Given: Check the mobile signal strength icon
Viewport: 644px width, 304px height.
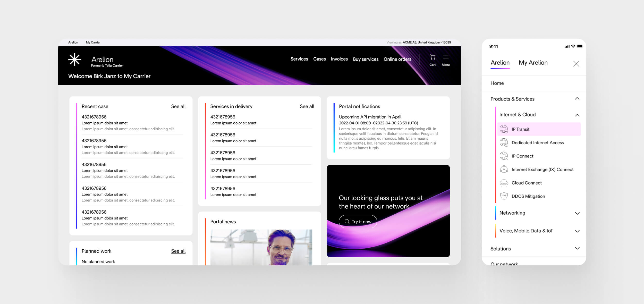Looking at the screenshot, I should [567, 46].
